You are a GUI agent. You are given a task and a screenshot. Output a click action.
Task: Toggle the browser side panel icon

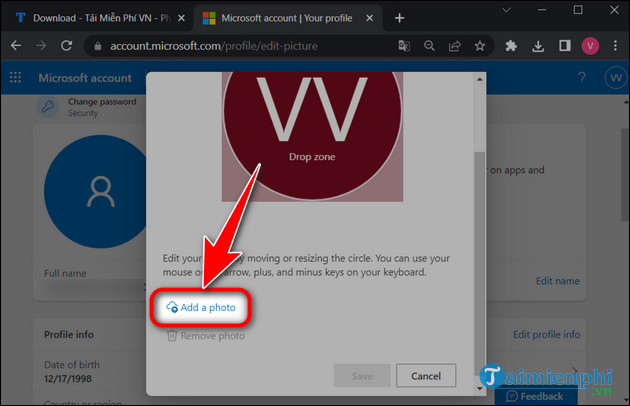pos(565,46)
